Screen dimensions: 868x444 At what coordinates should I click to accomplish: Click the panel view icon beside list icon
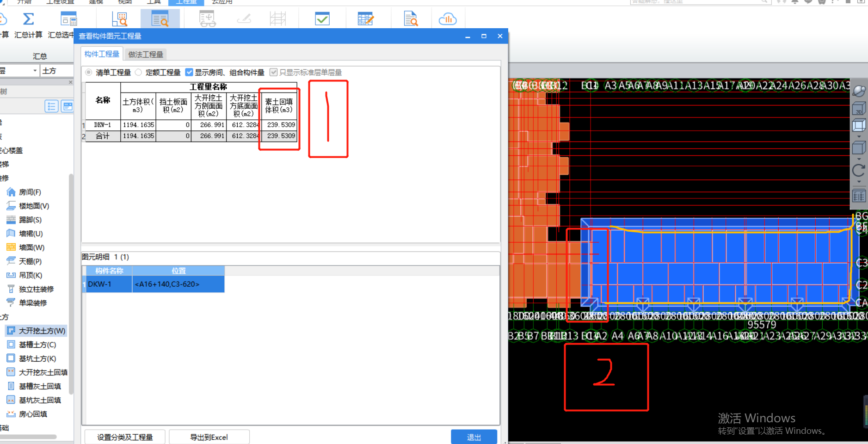68,106
